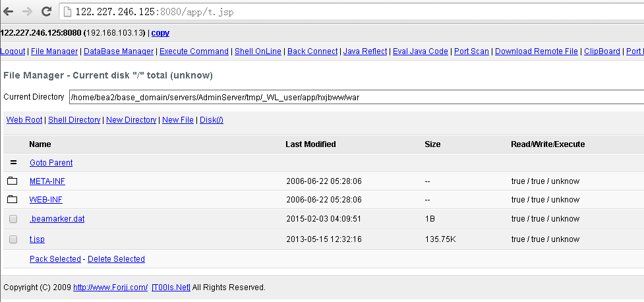Click the Current Directory path field
The image size is (644, 302).
[357, 98]
